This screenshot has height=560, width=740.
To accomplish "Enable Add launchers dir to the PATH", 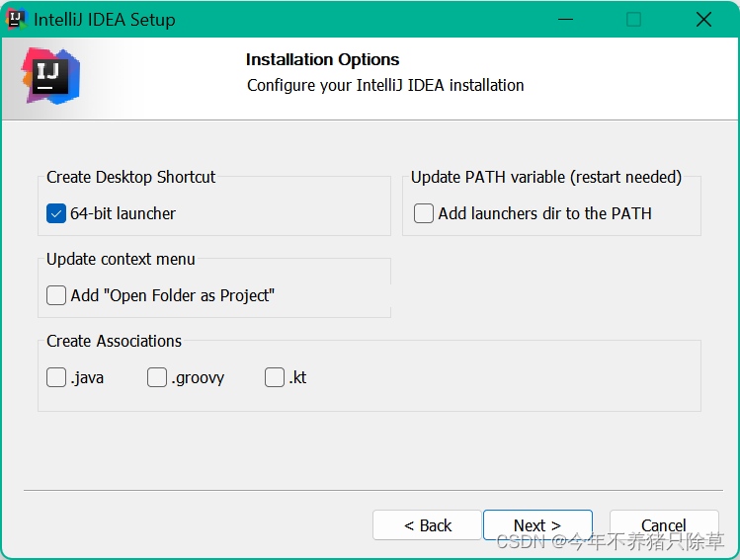I will coord(423,213).
